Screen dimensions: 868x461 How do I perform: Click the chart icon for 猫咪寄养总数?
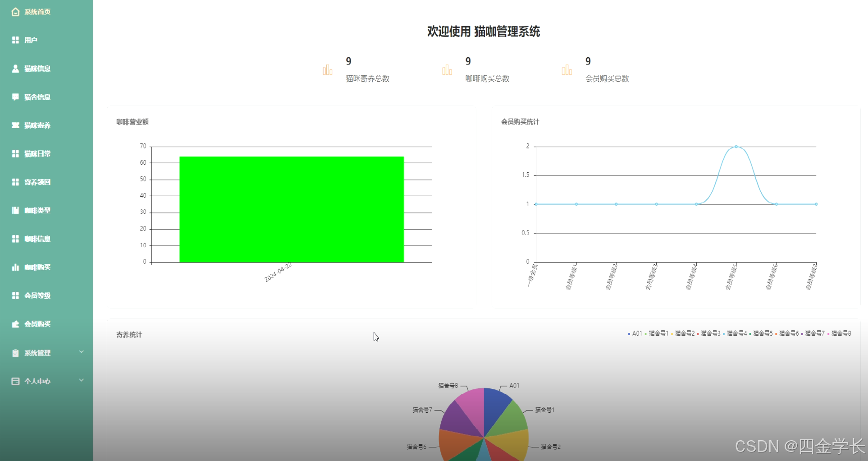click(x=328, y=70)
